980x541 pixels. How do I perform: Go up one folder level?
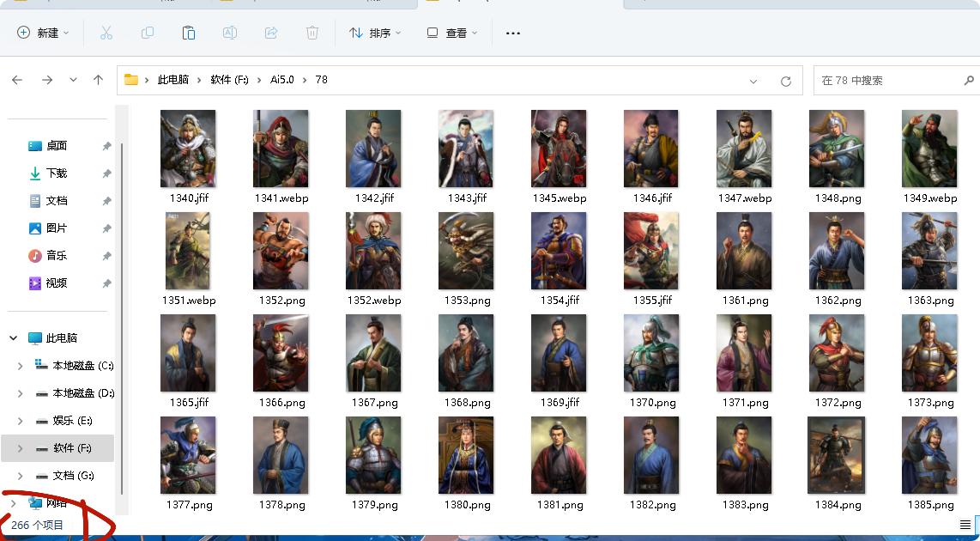[x=98, y=80]
